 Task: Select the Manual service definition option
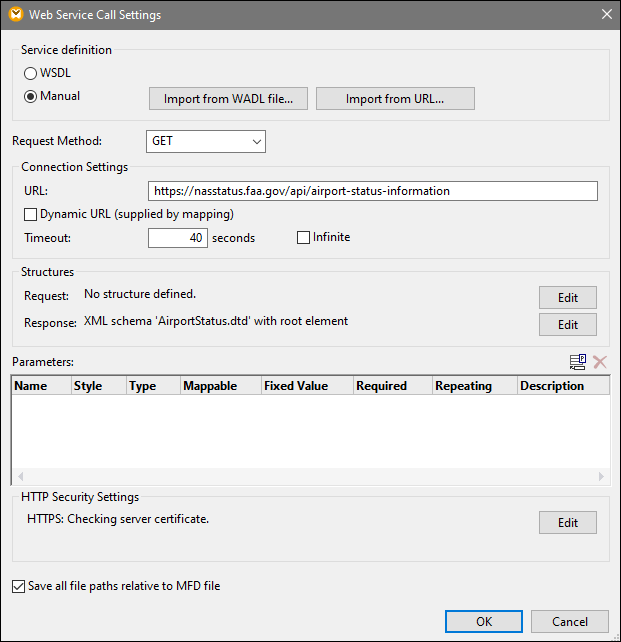(x=31, y=97)
